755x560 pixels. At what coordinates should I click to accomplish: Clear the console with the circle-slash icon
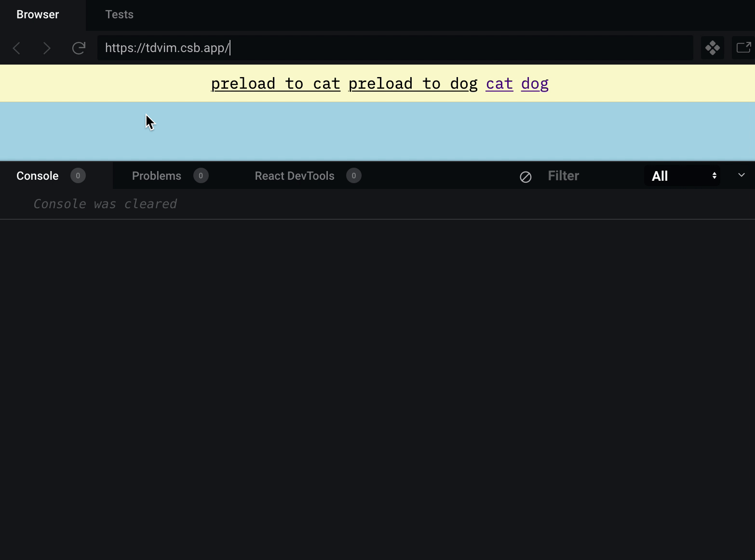tap(526, 176)
